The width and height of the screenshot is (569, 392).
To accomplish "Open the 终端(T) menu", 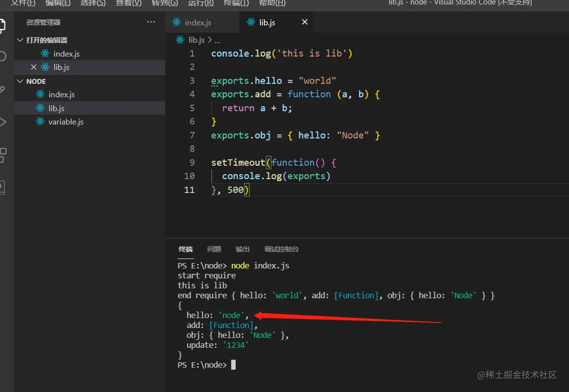I will point(236,3).
